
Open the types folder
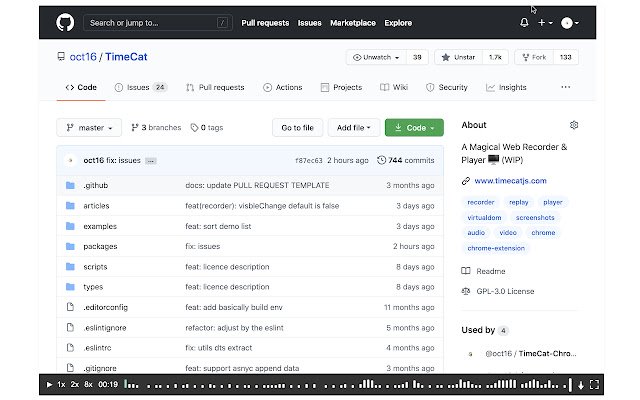click(x=93, y=287)
